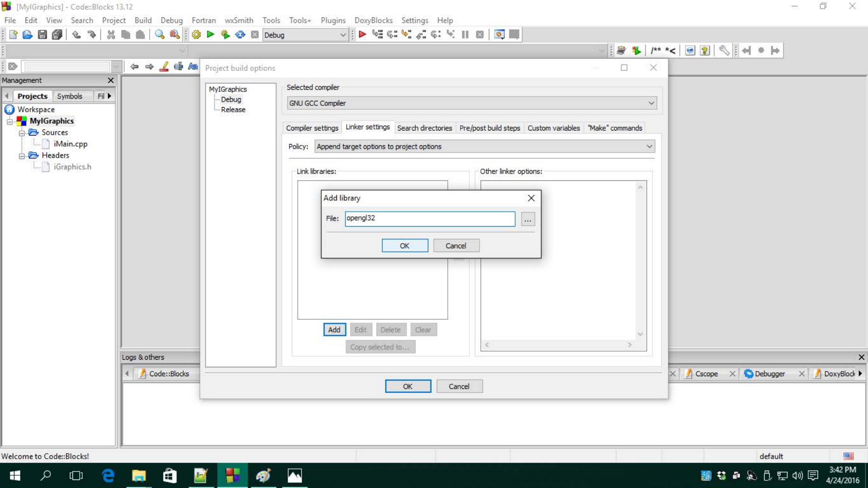Click the Find magnifier toolbar icon
868x488 pixels.
point(159,35)
